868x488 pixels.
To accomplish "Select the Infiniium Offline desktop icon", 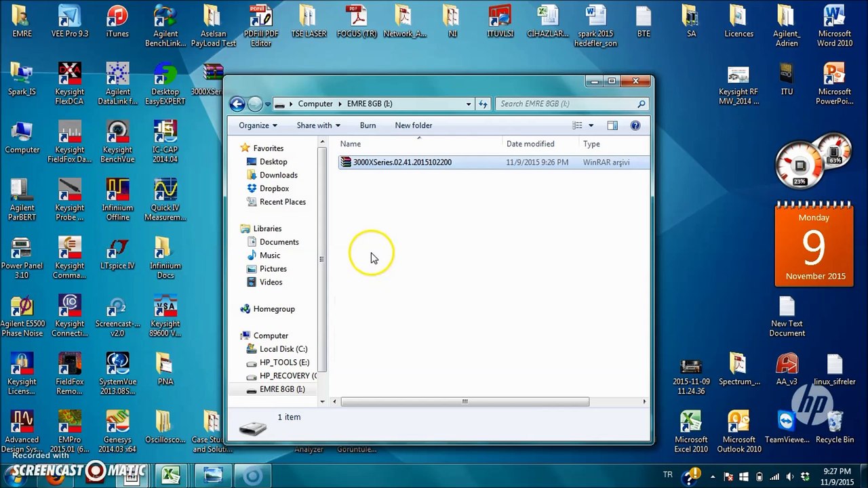I will pyautogui.click(x=117, y=200).
